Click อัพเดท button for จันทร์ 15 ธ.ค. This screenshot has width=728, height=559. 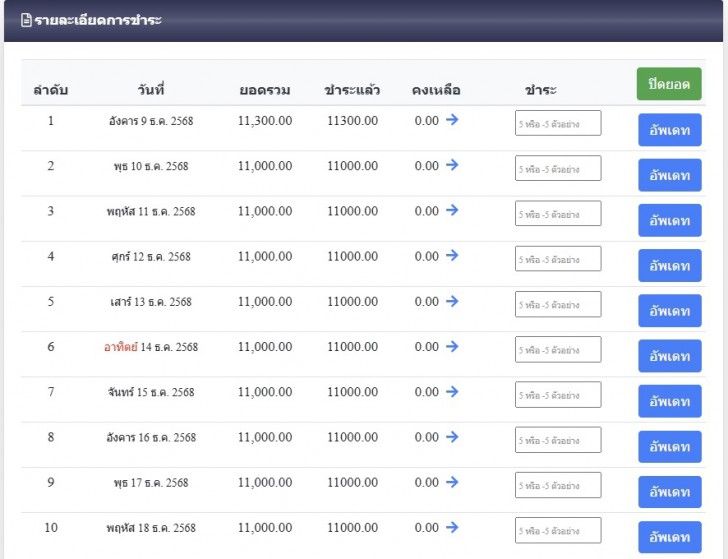(x=670, y=401)
